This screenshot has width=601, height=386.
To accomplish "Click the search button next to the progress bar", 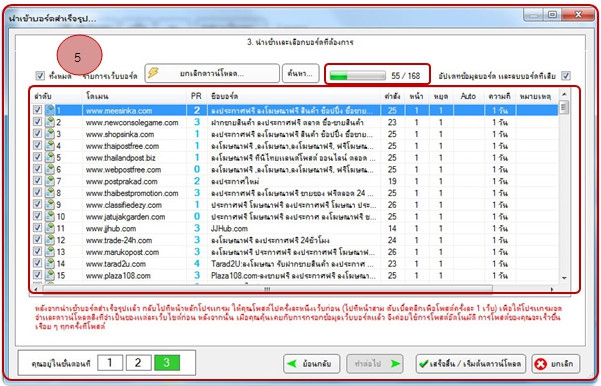I will 300,73.
